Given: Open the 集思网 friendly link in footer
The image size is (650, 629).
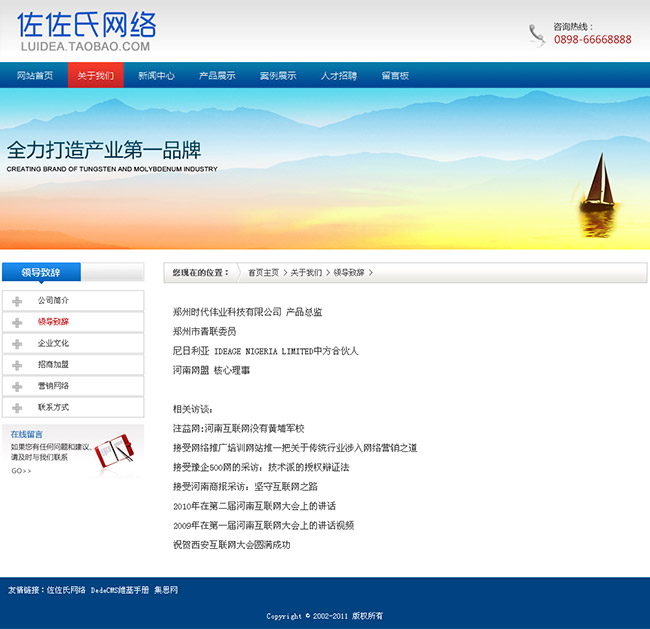Looking at the screenshot, I should coord(165,590).
